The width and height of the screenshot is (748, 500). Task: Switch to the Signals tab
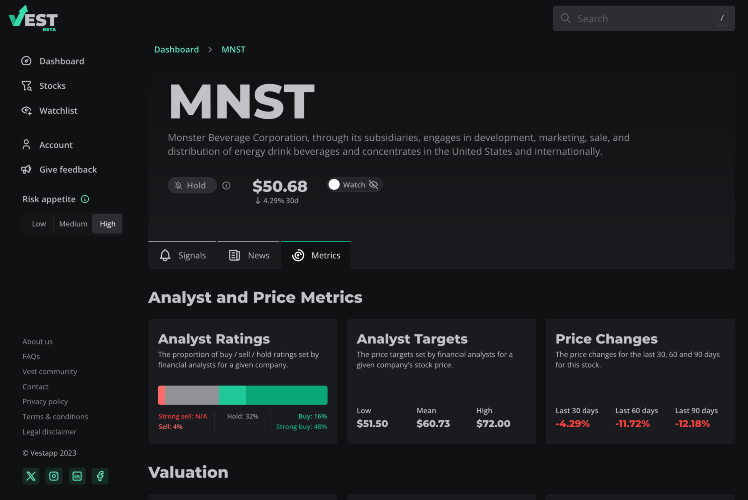click(x=182, y=255)
